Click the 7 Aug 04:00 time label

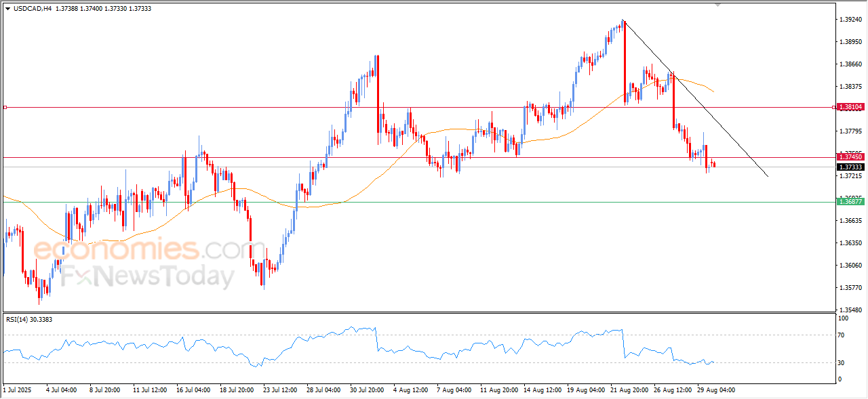coord(456,390)
